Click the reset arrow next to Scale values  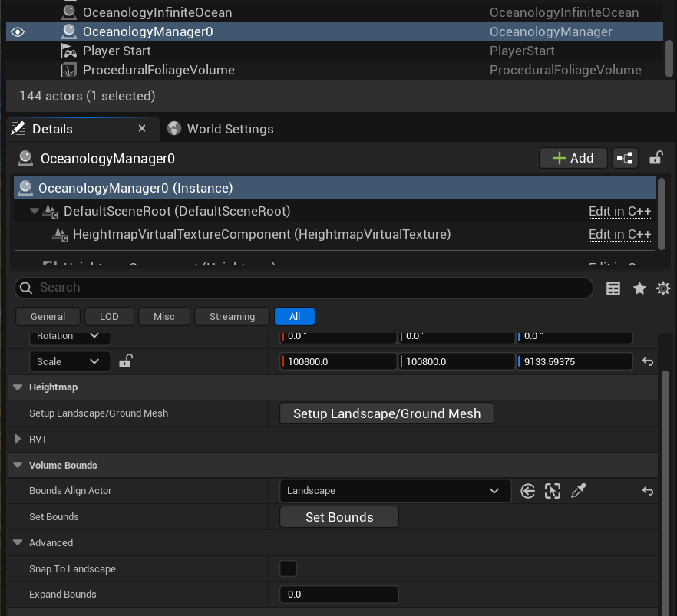[x=647, y=361]
